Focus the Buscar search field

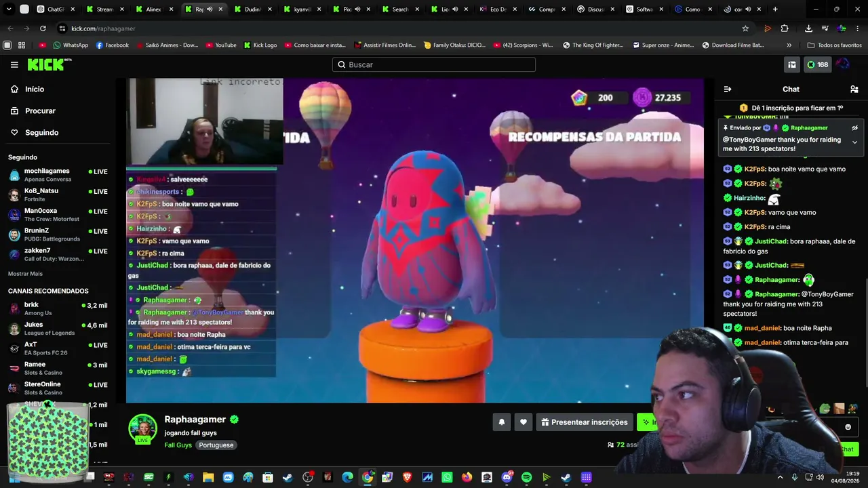pyautogui.click(x=434, y=64)
